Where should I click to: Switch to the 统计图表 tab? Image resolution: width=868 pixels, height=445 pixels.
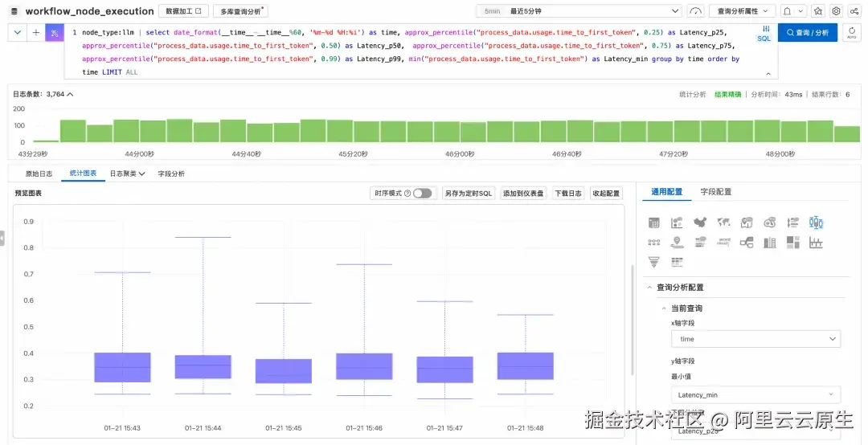pyautogui.click(x=83, y=174)
